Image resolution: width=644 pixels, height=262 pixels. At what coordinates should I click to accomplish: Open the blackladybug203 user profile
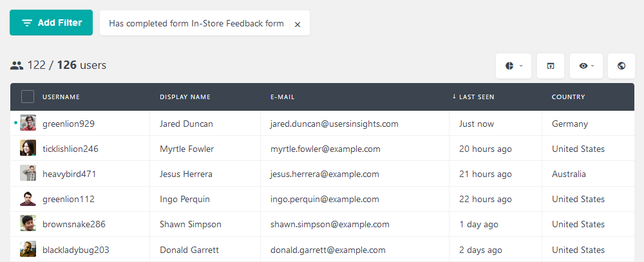pos(76,250)
